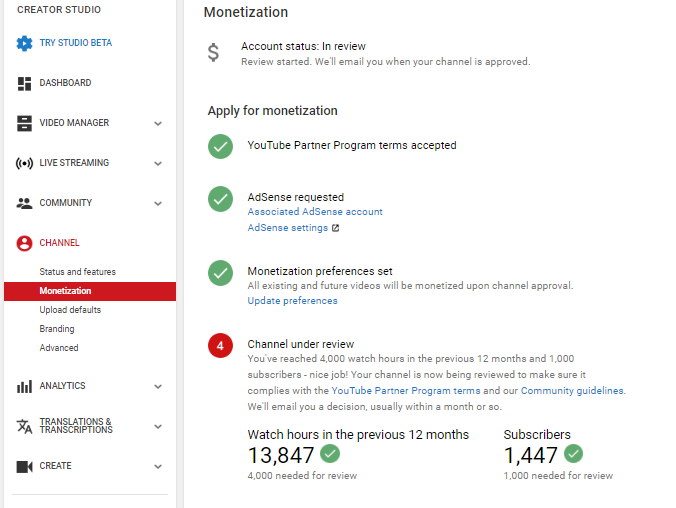The width and height of the screenshot is (676, 508).
Task: Click the 'Monetization preferences set' text
Action: coord(320,271)
